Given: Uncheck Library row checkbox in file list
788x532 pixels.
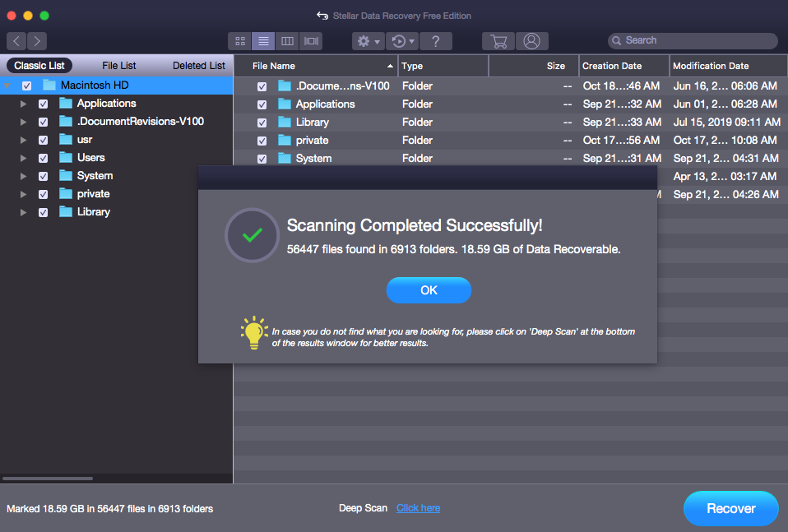Looking at the screenshot, I should click(x=262, y=123).
